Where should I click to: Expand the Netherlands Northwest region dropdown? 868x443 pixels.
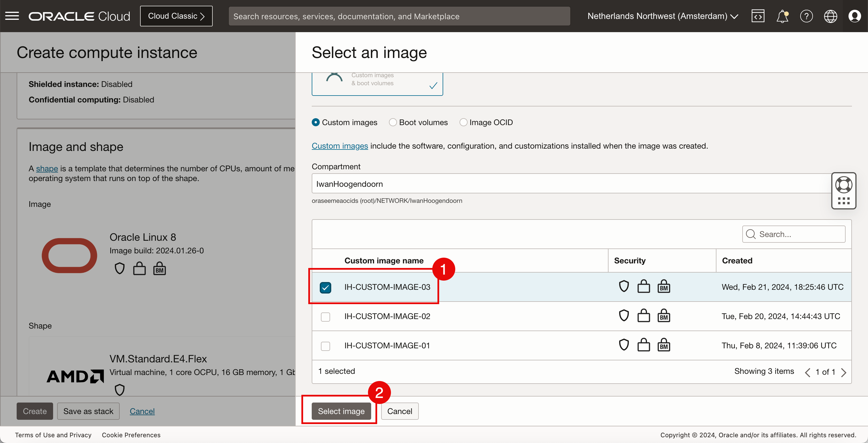click(662, 16)
